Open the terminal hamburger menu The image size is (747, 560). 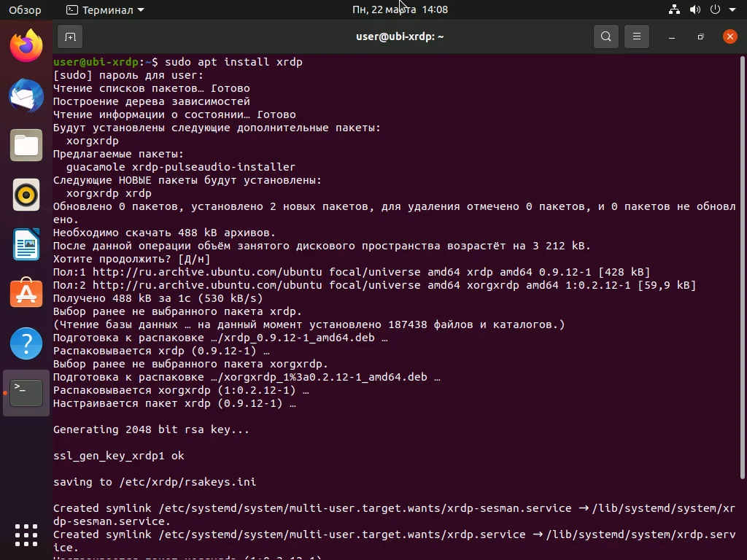636,36
